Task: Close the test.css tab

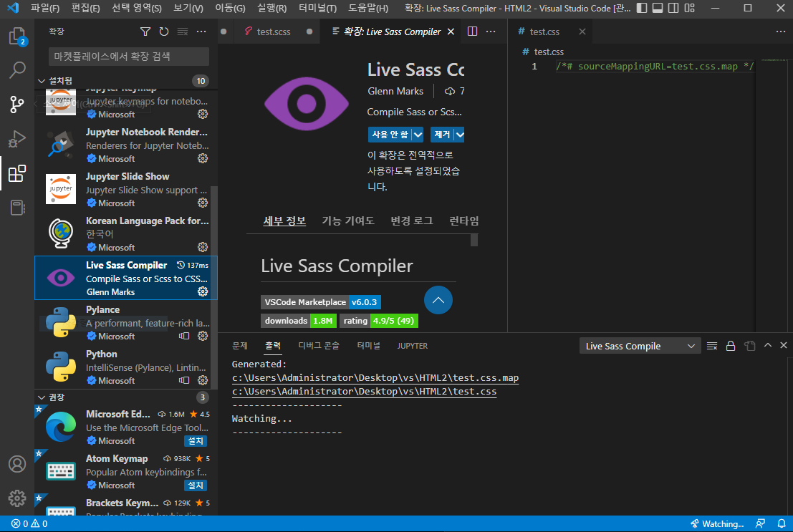Action: (x=582, y=32)
